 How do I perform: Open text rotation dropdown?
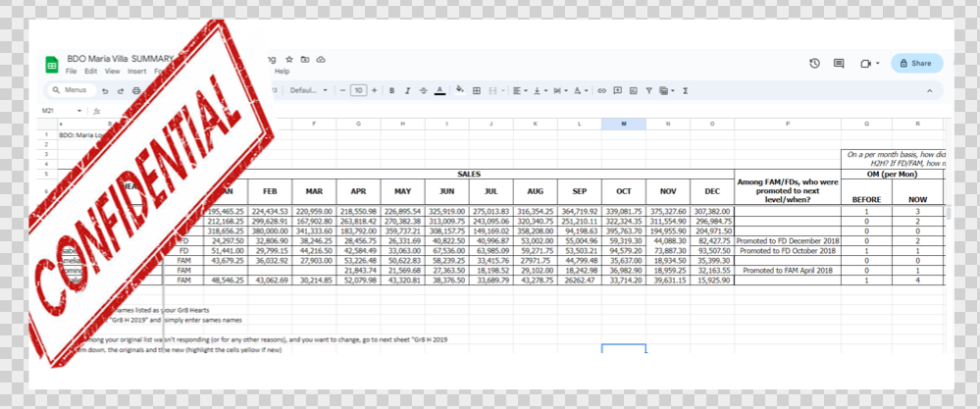click(x=581, y=90)
